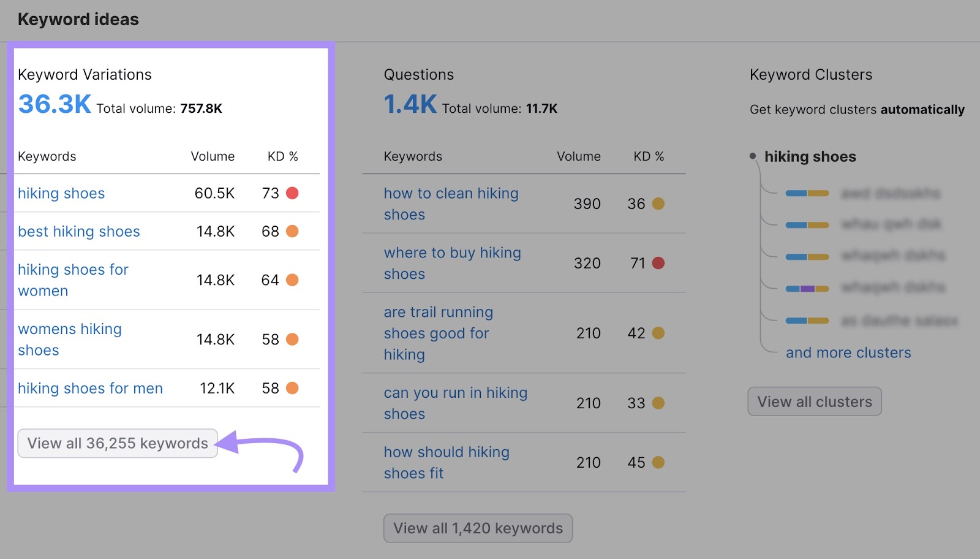Select the red KD dot for "where to buy hiking shoes"

click(658, 263)
